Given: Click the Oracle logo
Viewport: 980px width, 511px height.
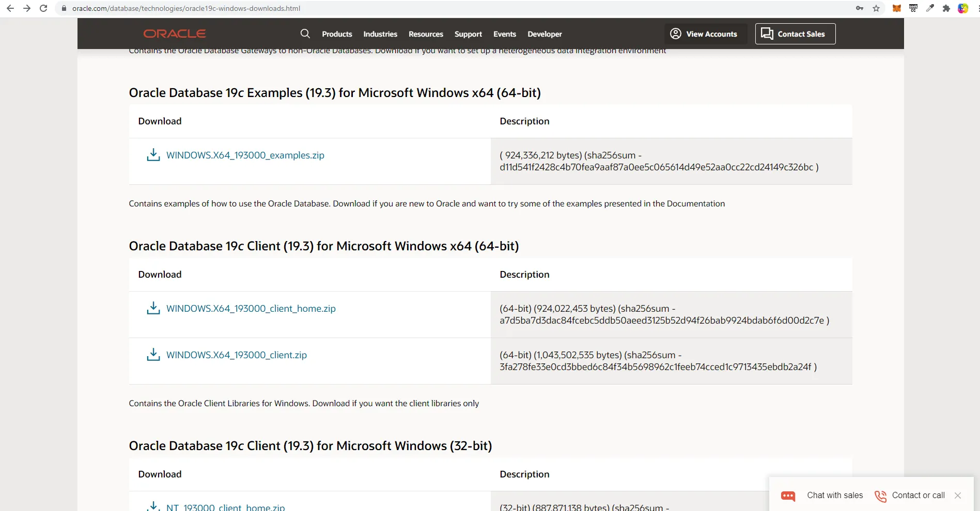Looking at the screenshot, I should coord(175,34).
